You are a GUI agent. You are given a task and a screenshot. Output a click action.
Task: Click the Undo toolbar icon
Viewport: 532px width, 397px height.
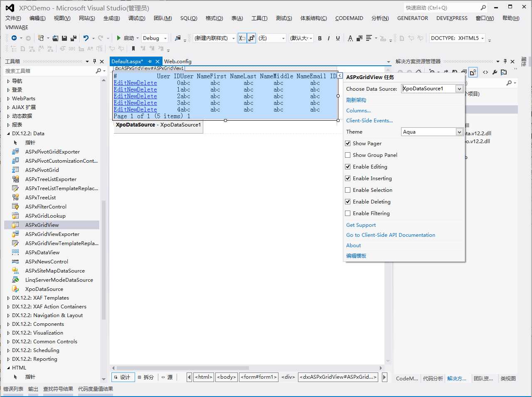click(x=86, y=38)
